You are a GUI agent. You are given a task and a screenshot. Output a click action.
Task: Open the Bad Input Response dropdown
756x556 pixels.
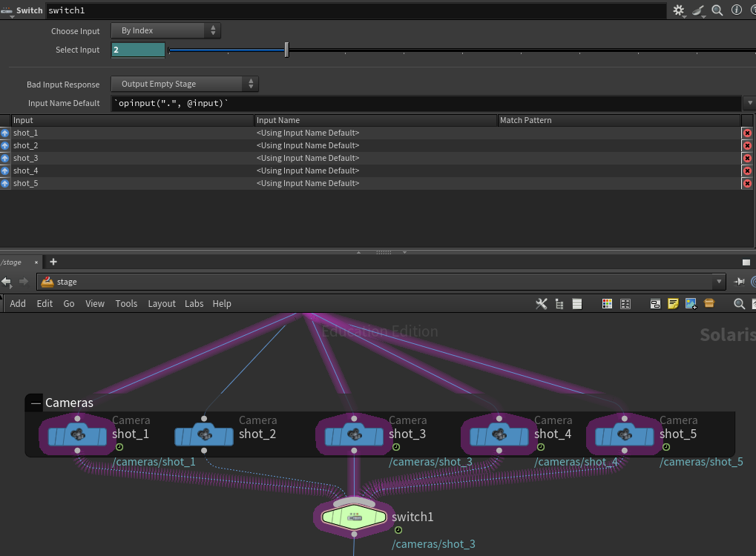[185, 84]
